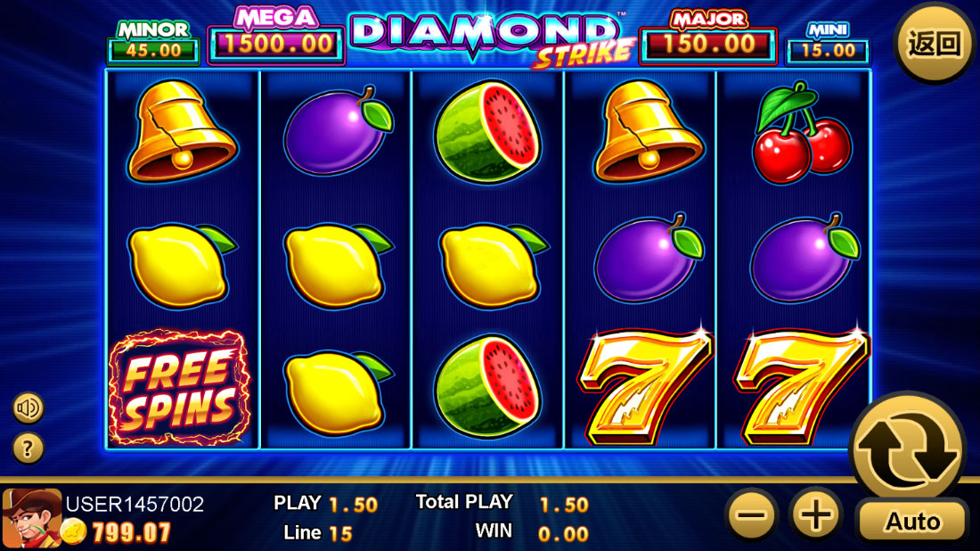Click the 返回 return button
Image resolution: width=980 pixels, height=551 pixels.
coord(934,43)
